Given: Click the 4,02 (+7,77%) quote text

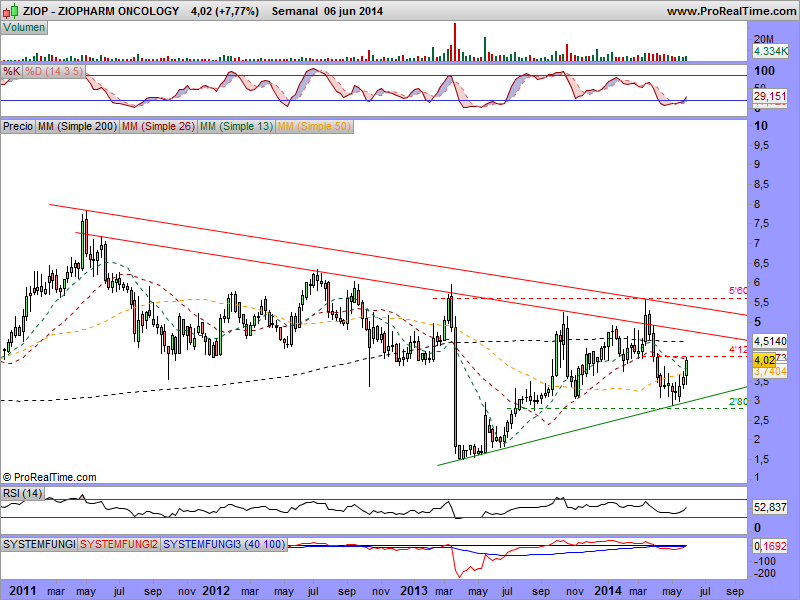Looking at the screenshot, I should tap(224, 11).
